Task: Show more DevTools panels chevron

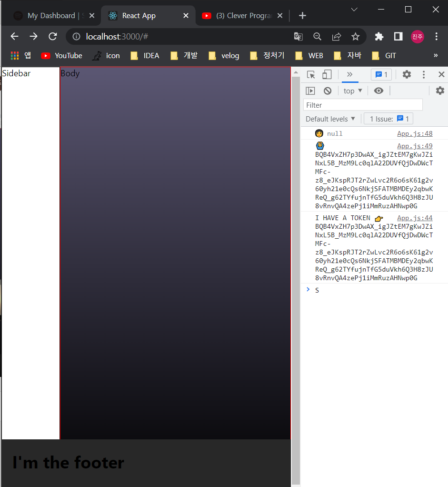Action: (349, 74)
